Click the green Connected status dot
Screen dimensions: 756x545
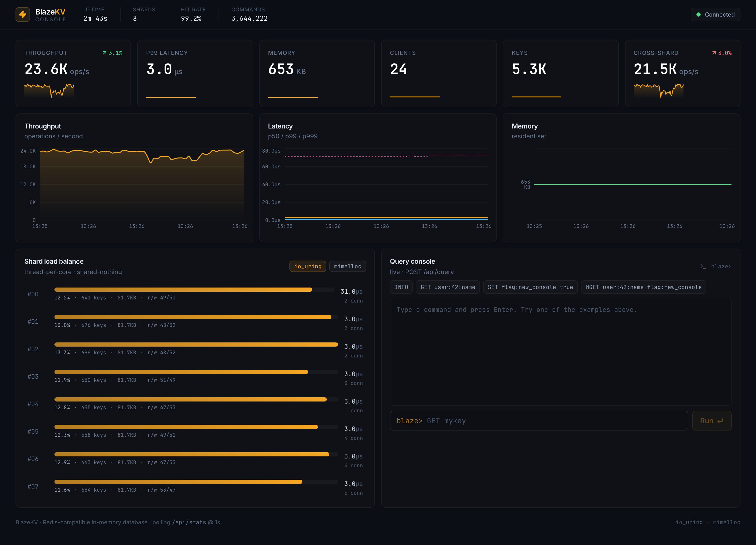[x=698, y=15]
